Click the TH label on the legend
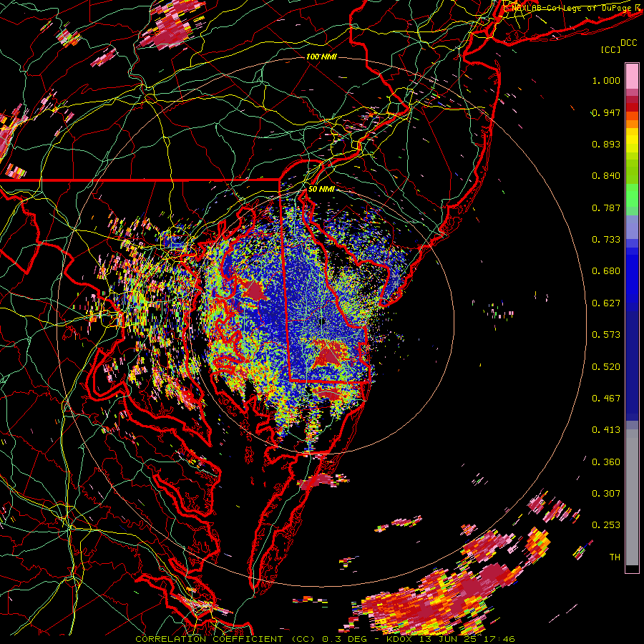This screenshot has width=644, height=644. click(615, 557)
